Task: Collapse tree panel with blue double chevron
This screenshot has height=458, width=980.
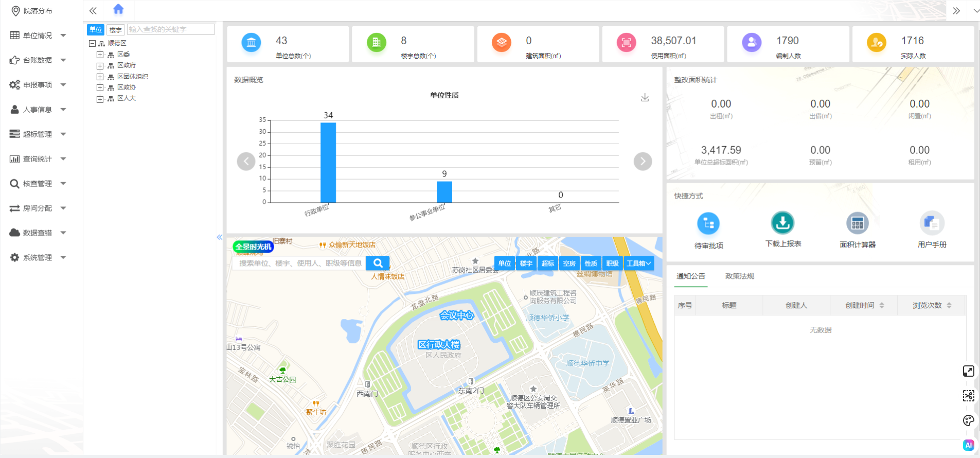Action: (x=220, y=237)
